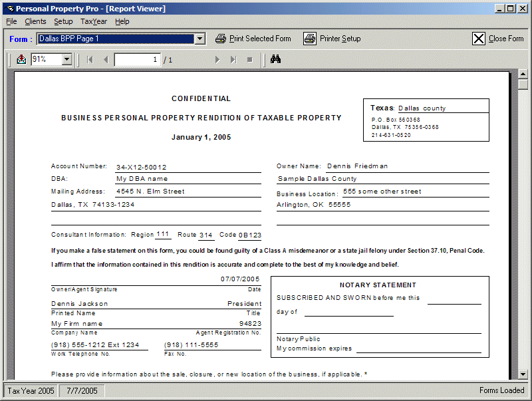Click mailing address 4545 N. Elm Street
532x401 pixels.
click(x=150, y=192)
